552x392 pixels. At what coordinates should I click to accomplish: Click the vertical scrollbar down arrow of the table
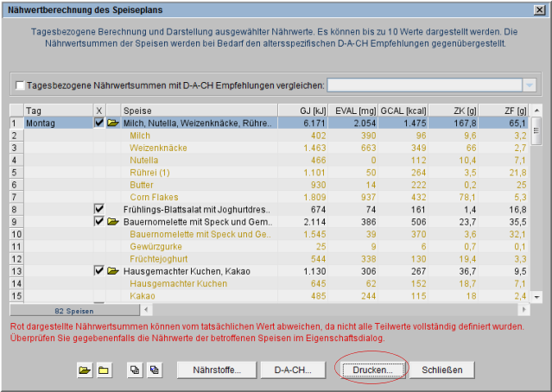tap(536, 296)
